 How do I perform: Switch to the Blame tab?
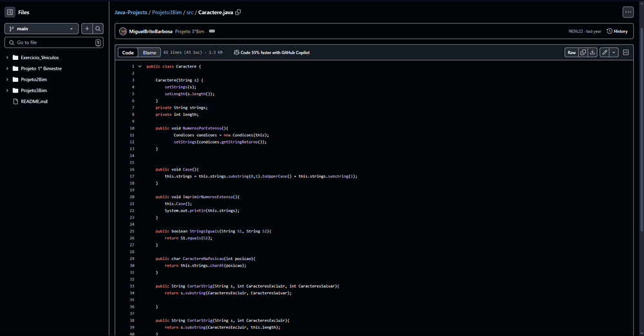(x=149, y=53)
